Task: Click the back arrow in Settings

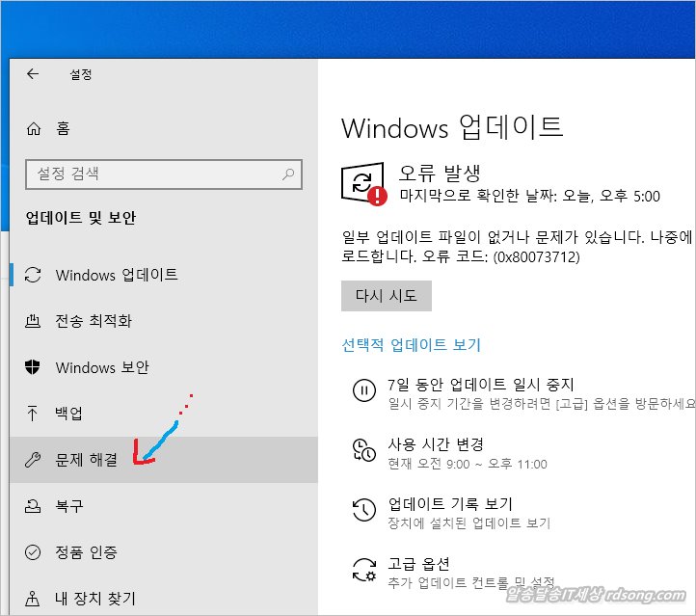Action: point(33,73)
